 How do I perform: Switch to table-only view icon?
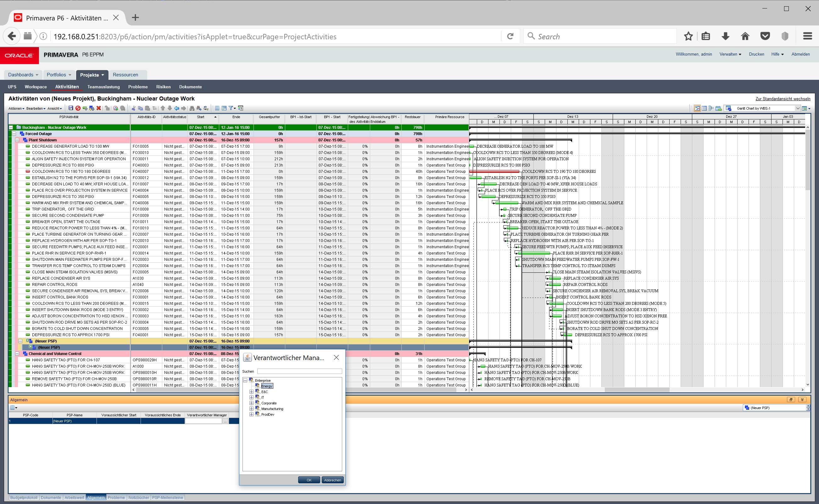coord(704,108)
